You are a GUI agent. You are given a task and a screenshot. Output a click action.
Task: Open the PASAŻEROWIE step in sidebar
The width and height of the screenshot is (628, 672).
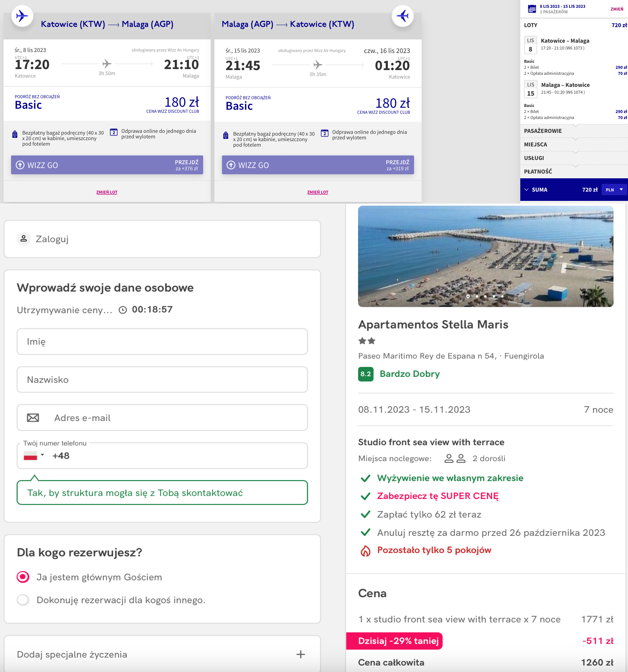tap(543, 131)
